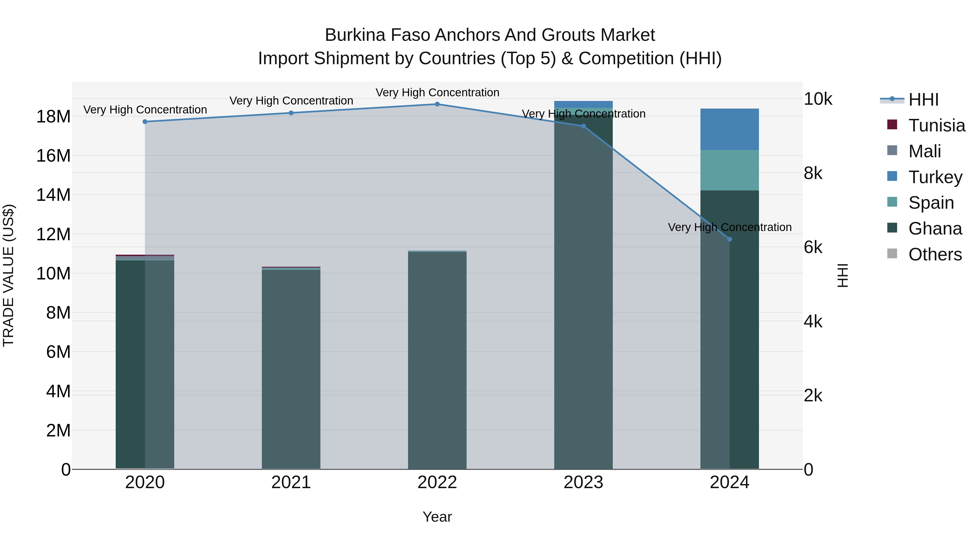Click the 2024 x-axis label
The width and height of the screenshot is (980, 551).
coord(730,482)
